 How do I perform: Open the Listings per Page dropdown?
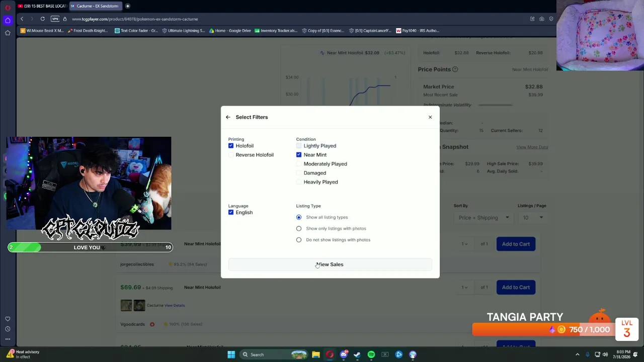pyautogui.click(x=532, y=218)
